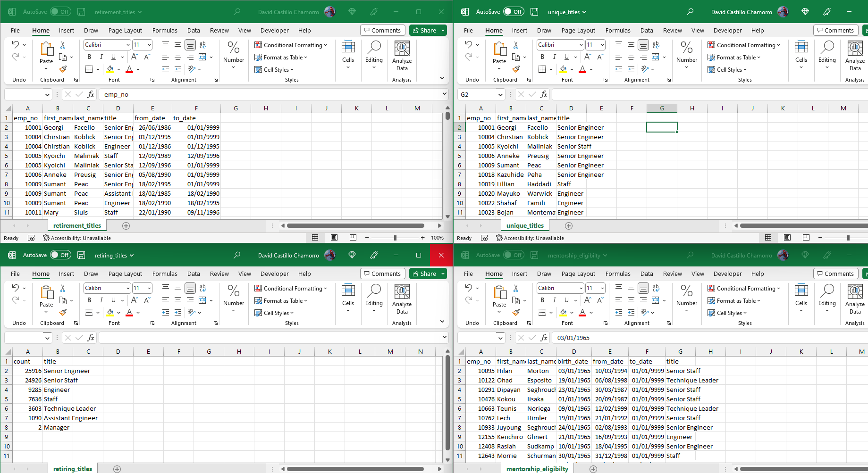Click Wrap Text in retirement_titles window
Screen dimensions: 868x473
click(x=203, y=45)
